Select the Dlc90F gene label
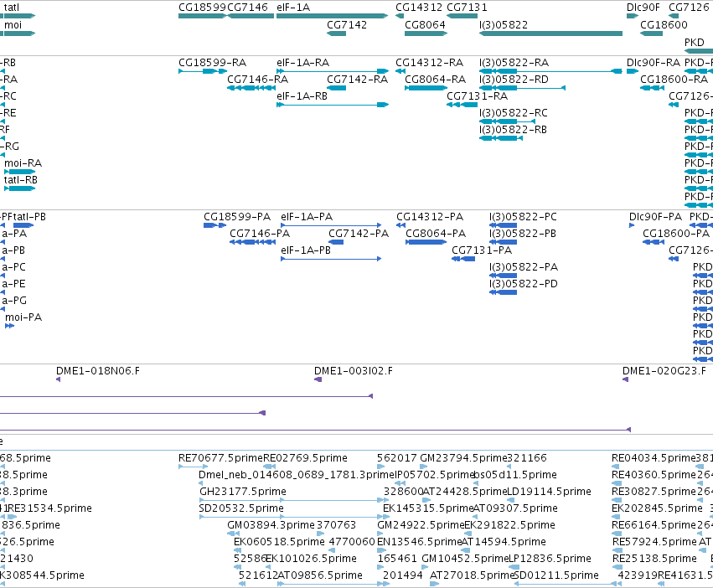 [643, 8]
